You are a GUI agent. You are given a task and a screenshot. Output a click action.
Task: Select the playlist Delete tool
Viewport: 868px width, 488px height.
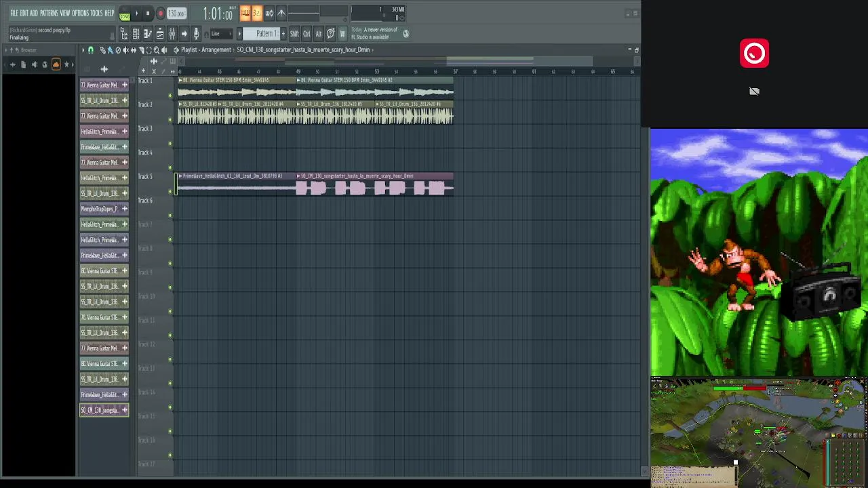coord(118,50)
